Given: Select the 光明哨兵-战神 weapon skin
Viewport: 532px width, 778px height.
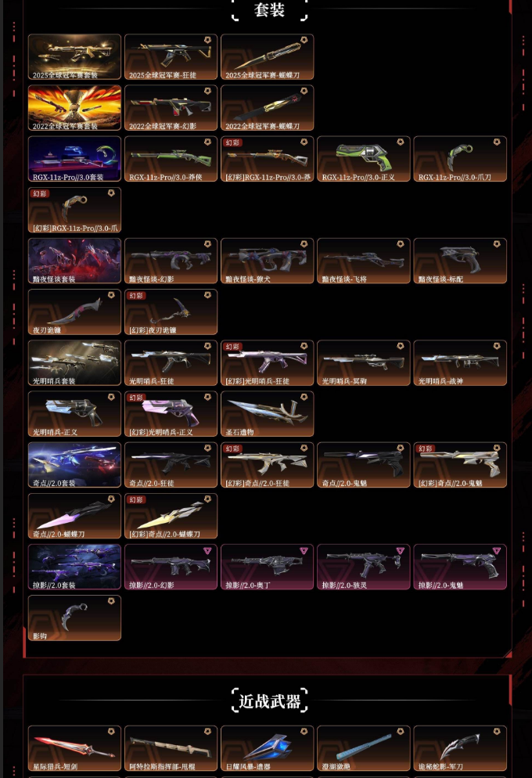Looking at the screenshot, I should (x=460, y=362).
